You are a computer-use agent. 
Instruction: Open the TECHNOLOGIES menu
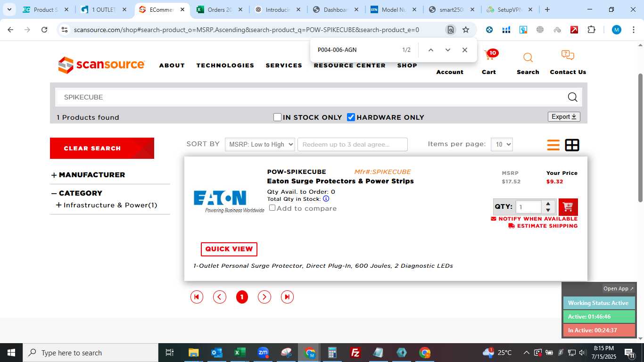[225, 66]
